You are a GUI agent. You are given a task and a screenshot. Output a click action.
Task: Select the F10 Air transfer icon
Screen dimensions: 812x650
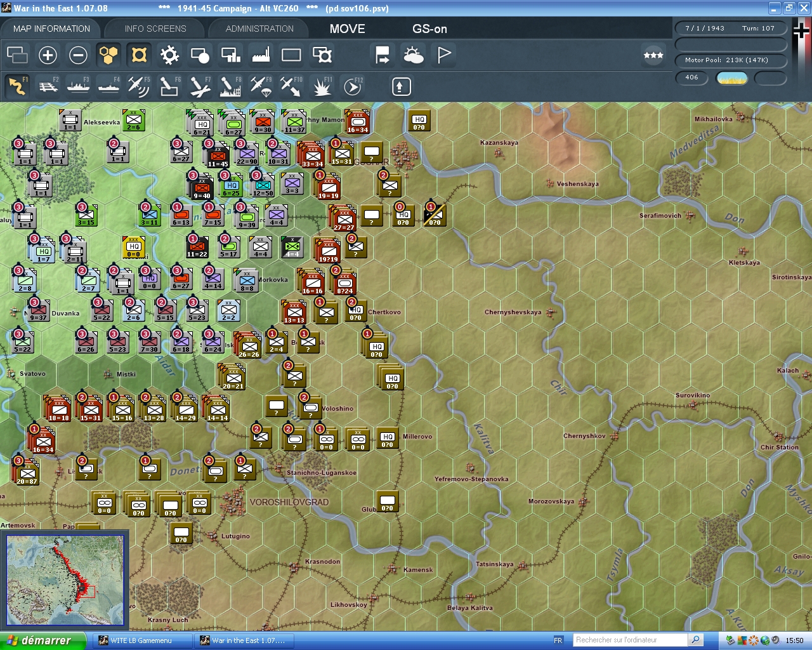[x=291, y=86]
